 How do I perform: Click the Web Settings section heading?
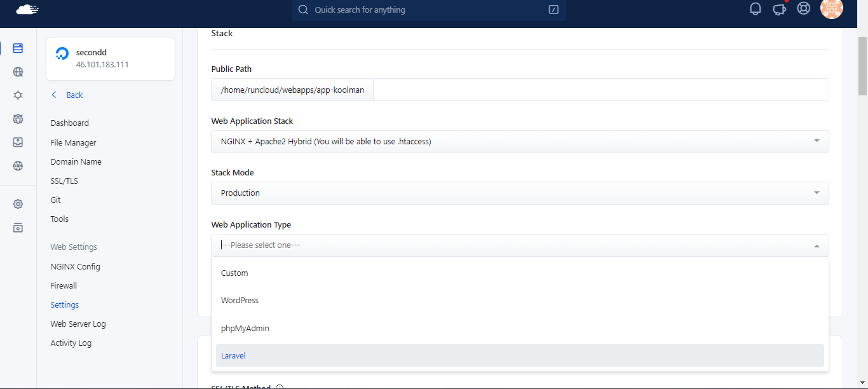point(74,247)
